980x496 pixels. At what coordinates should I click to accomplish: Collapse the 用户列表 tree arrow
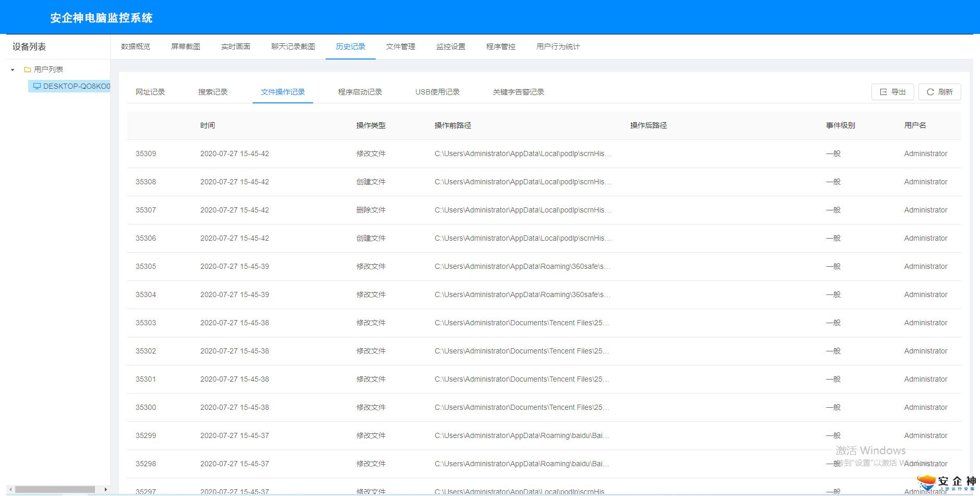coord(13,69)
